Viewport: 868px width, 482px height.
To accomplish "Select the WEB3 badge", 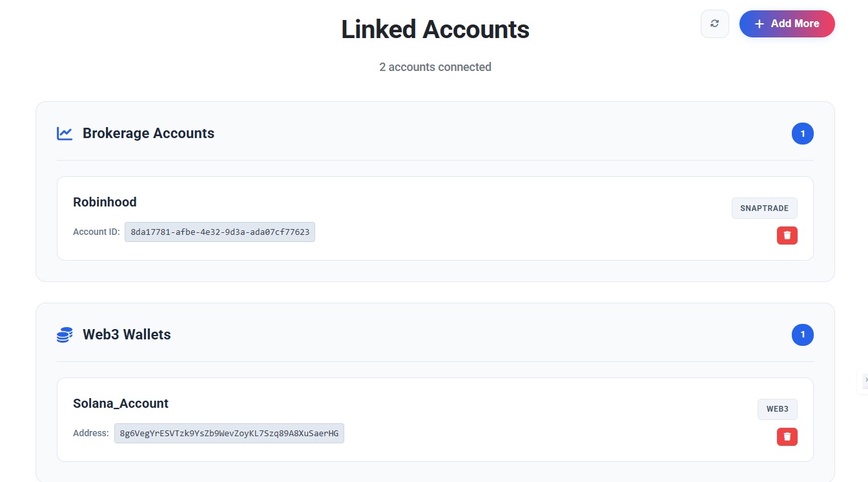I will tap(778, 409).
